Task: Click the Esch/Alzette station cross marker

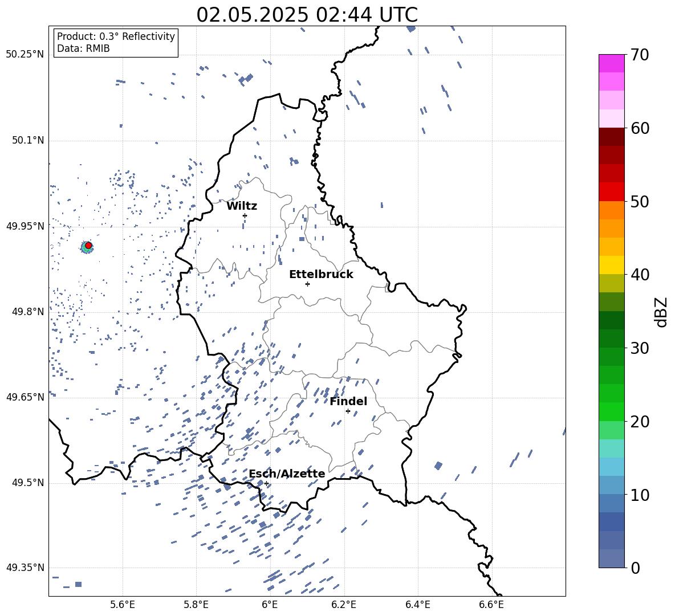Action: (x=266, y=483)
